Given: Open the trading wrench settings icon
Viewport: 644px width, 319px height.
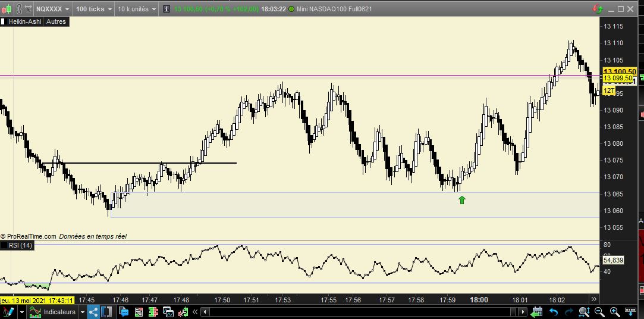Looking at the screenshot, I should (183, 312).
